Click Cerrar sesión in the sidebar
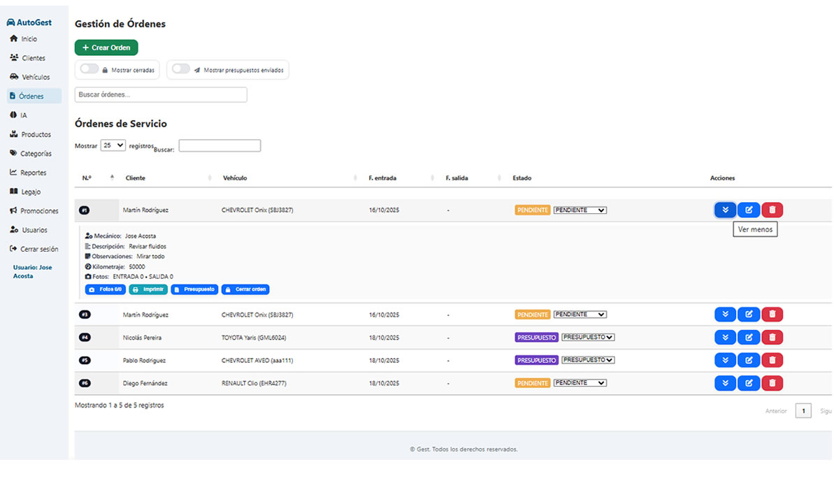 coord(38,249)
